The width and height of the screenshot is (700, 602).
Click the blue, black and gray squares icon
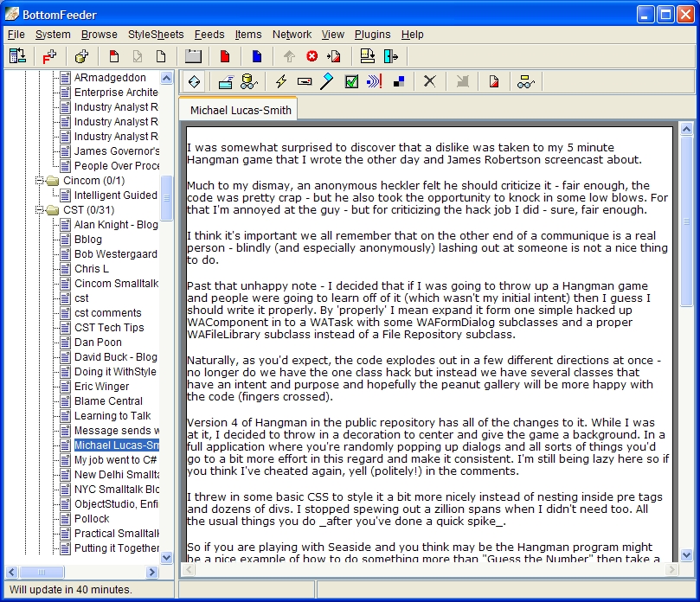pos(399,81)
